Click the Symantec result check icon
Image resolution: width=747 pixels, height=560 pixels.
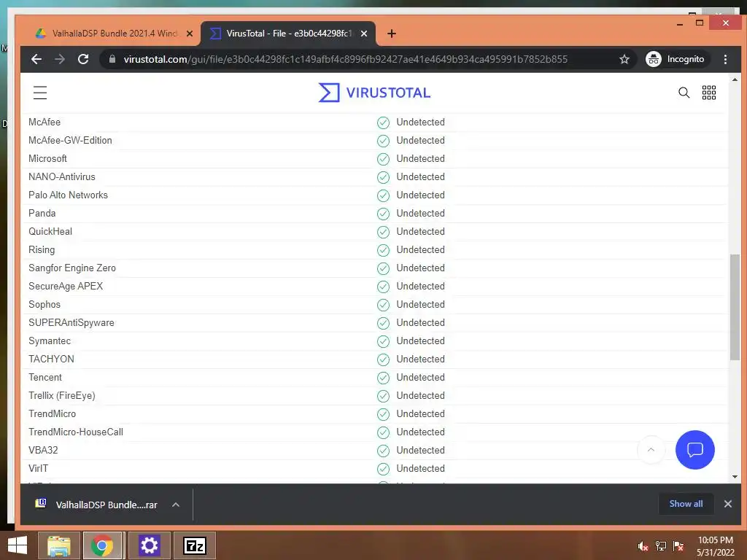click(x=383, y=341)
